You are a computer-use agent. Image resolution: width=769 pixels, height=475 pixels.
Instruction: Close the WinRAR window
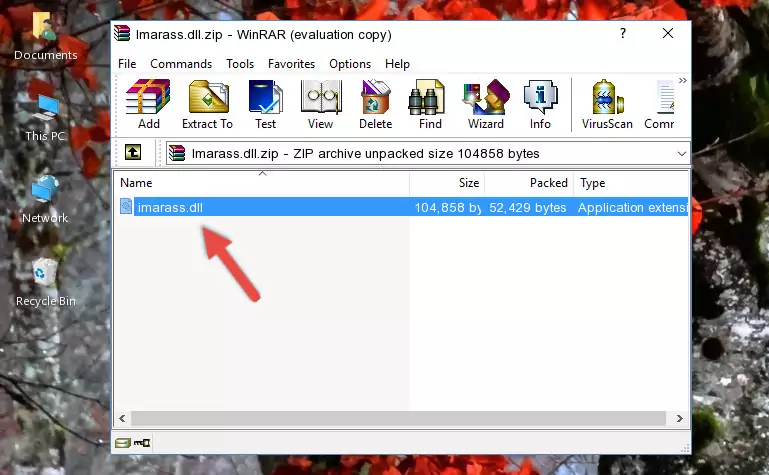click(667, 33)
